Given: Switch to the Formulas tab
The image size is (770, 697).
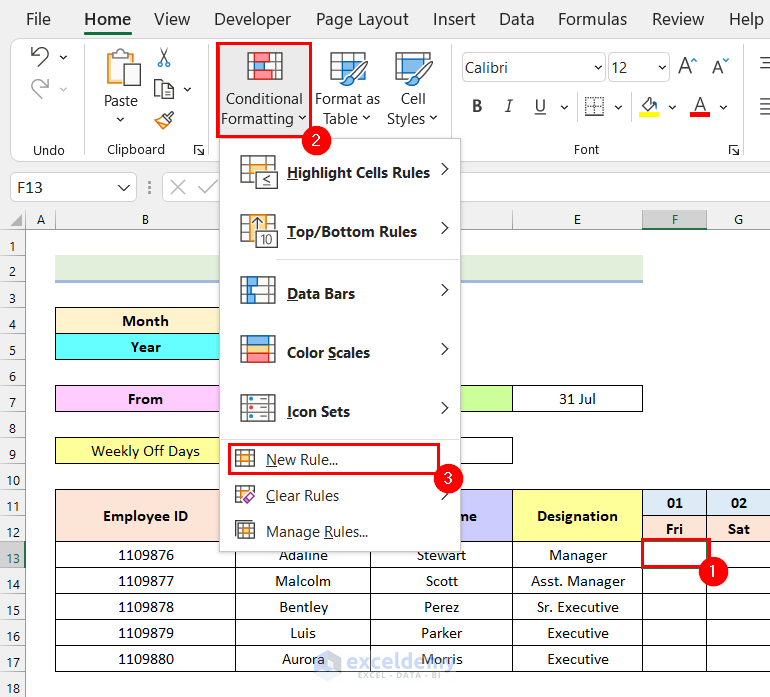Looking at the screenshot, I should (x=592, y=19).
